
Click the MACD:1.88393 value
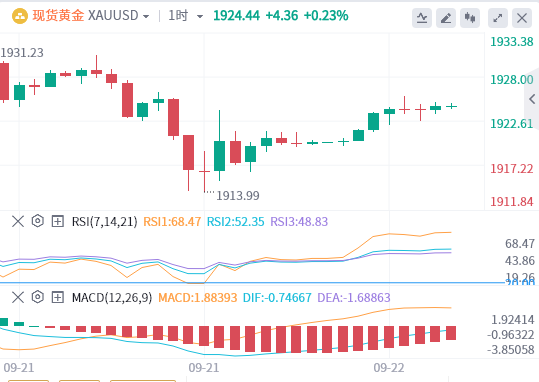198,297
